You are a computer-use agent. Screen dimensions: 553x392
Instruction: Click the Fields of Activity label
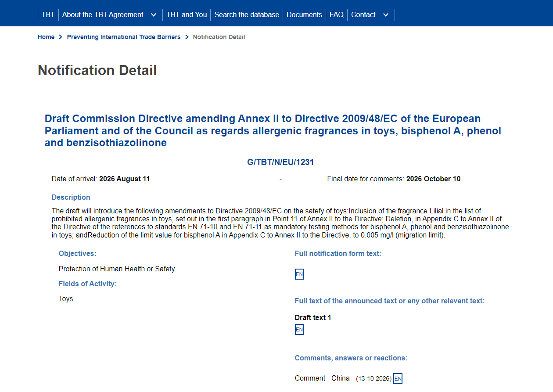88,284
